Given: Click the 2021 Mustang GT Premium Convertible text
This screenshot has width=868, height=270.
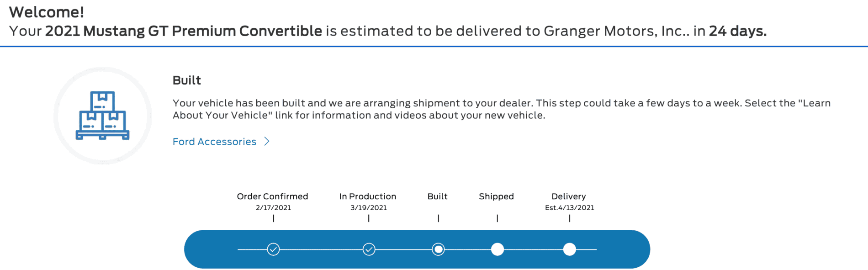Looking at the screenshot, I should [x=184, y=31].
